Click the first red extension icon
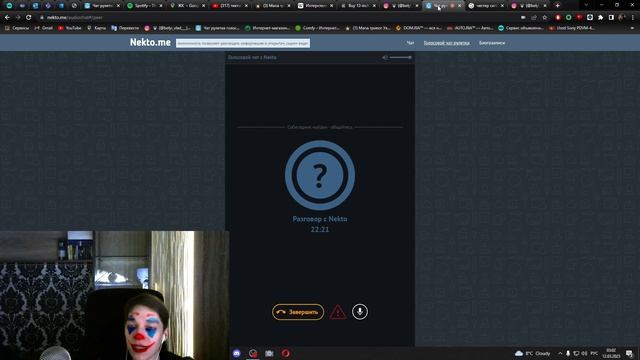 [558, 18]
